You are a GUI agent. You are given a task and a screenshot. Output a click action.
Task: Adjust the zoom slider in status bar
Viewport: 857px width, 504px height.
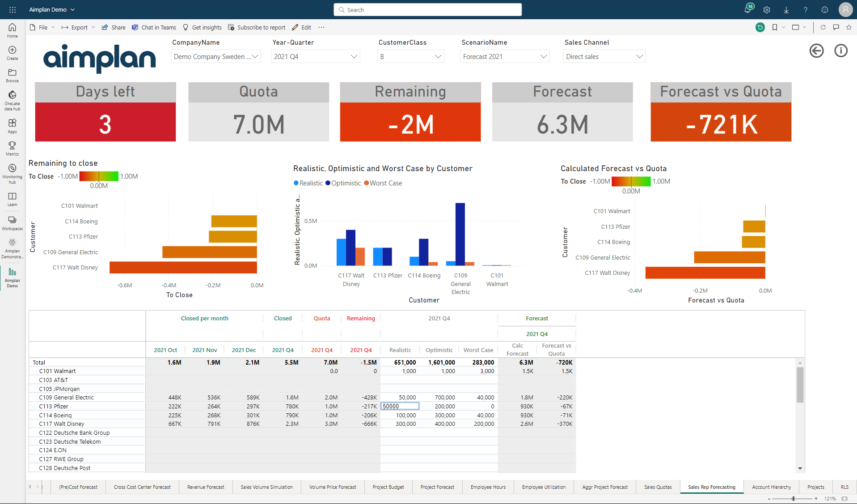(x=793, y=499)
